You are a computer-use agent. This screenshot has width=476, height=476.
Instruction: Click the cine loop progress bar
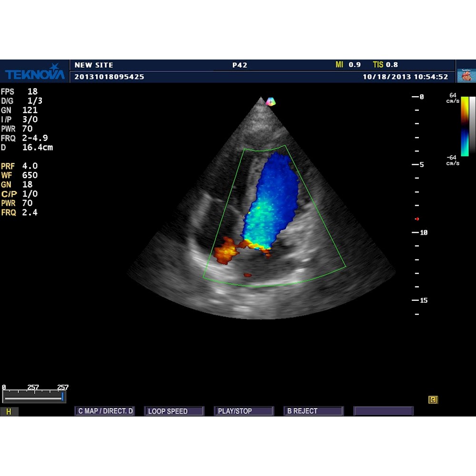(33, 396)
